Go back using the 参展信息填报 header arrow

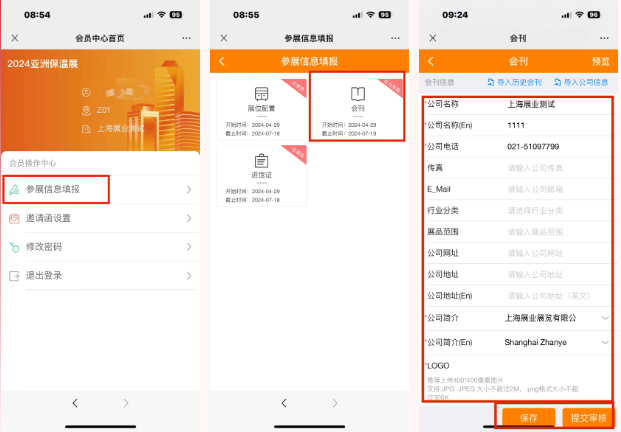point(222,62)
